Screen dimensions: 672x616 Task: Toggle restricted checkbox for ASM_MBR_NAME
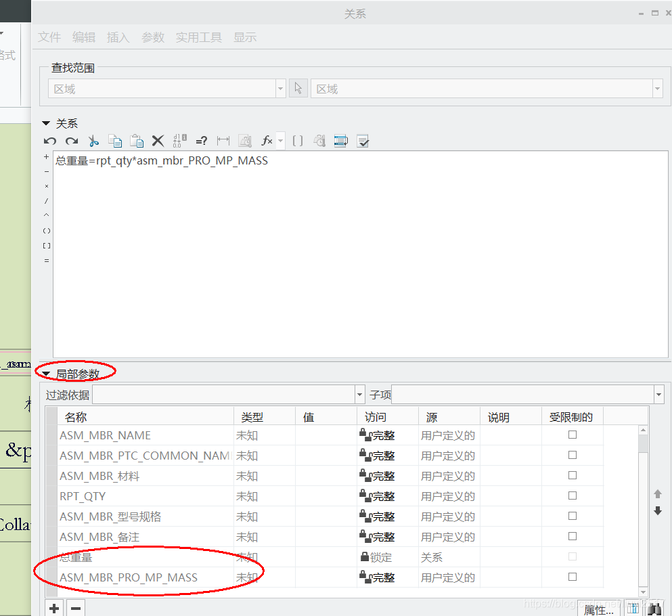(572, 435)
